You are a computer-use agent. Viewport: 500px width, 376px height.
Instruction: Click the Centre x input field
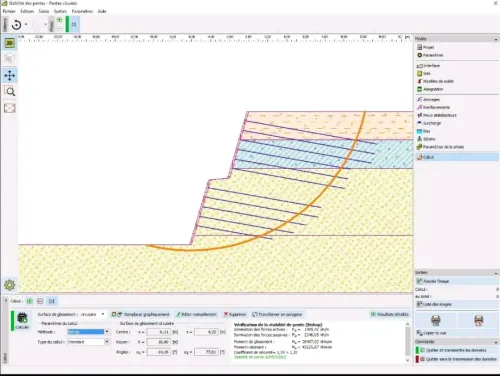159,332
